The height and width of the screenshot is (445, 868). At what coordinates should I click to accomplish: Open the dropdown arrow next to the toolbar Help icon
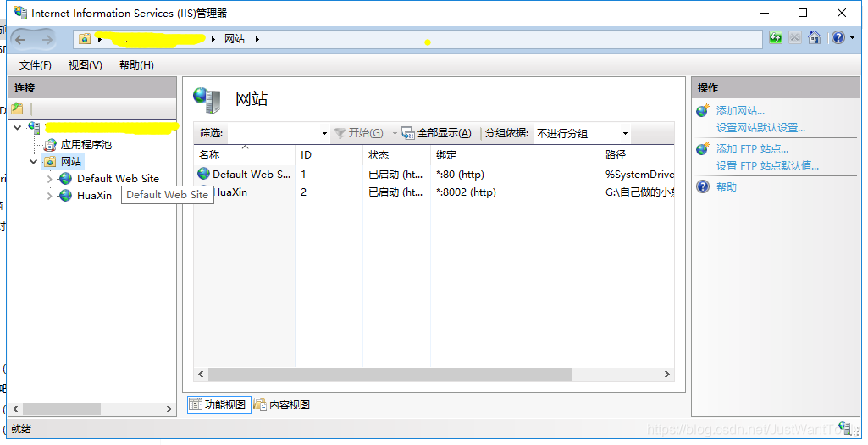click(x=853, y=38)
